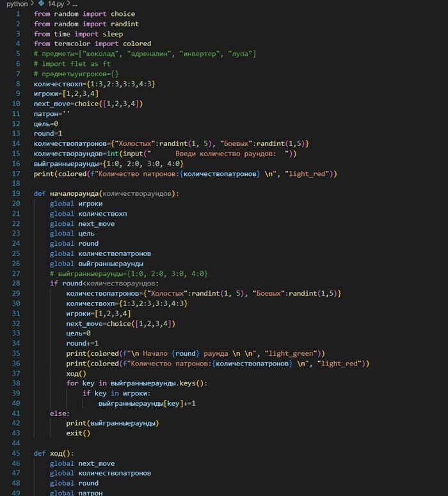The height and width of the screenshot is (496, 448).
Task: Click 'количествохп' on line 8
Action: click(58, 84)
